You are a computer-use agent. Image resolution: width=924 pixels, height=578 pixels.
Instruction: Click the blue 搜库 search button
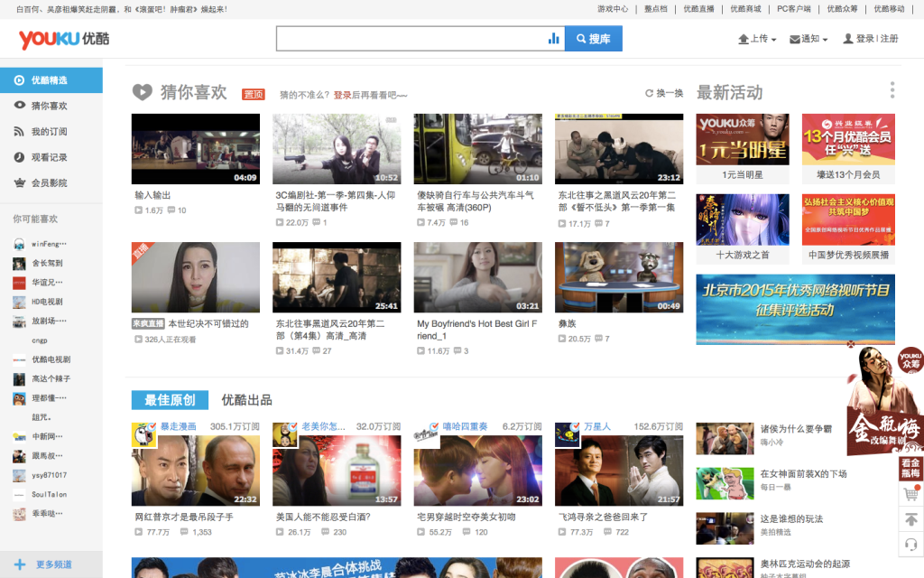(x=594, y=39)
